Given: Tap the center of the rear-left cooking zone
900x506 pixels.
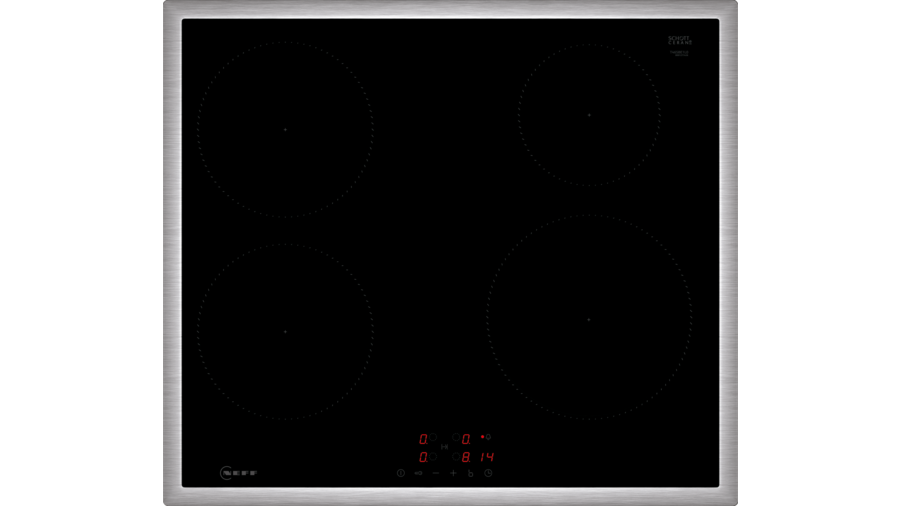Looking at the screenshot, I should click(285, 129).
